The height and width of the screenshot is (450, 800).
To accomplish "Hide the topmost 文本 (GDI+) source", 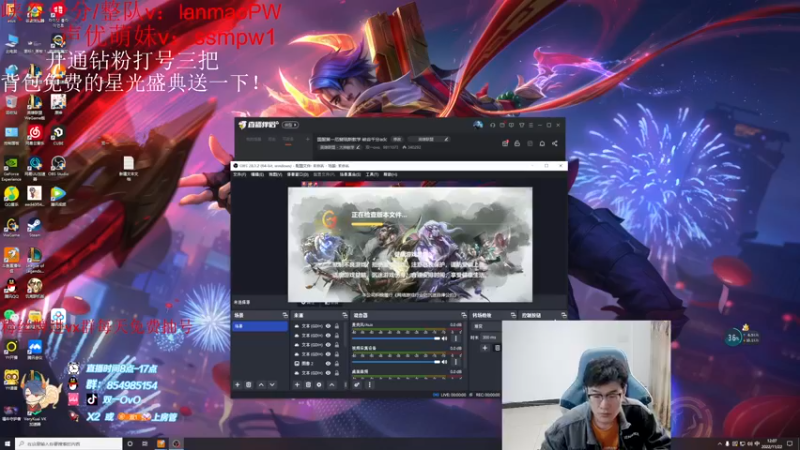I will click(x=328, y=326).
